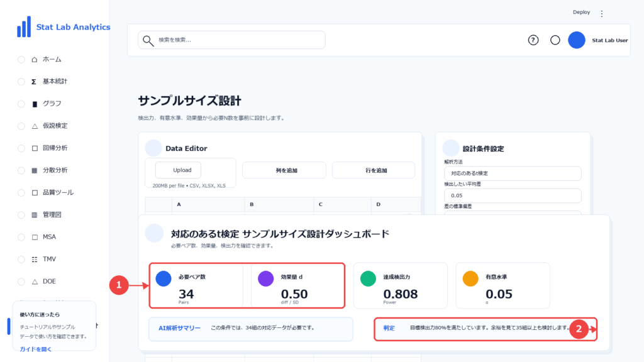Select the radio circle beside 管理図
The height and width of the screenshot is (362, 644).
(21, 215)
